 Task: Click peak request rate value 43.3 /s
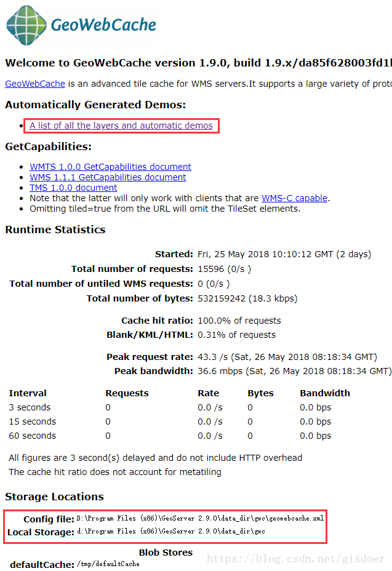[x=287, y=357]
